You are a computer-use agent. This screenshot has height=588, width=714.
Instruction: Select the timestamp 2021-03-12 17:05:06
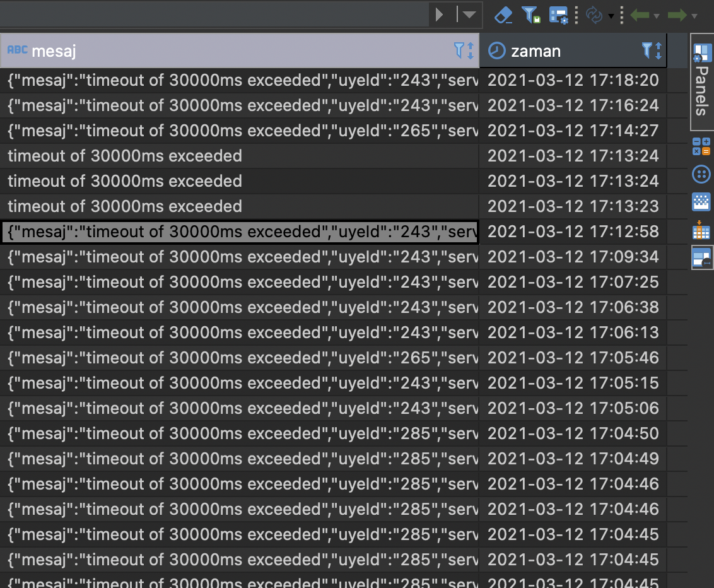point(573,409)
